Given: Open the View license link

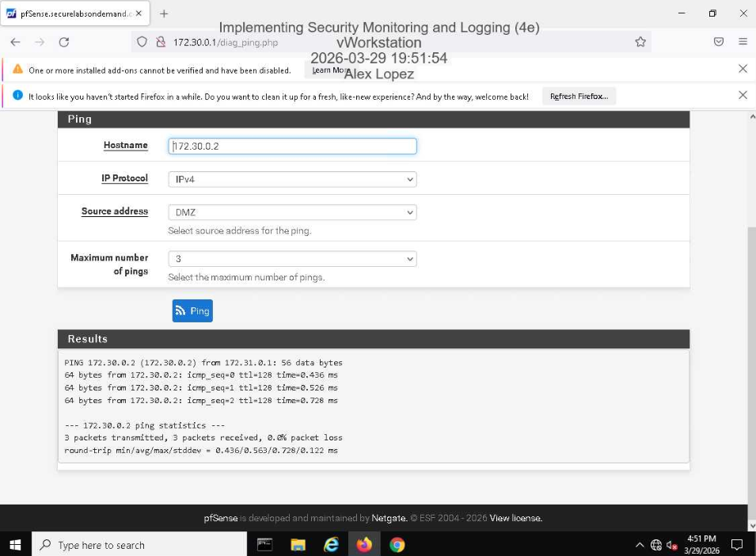Looking at the screenshot, I should pos(515,518).
